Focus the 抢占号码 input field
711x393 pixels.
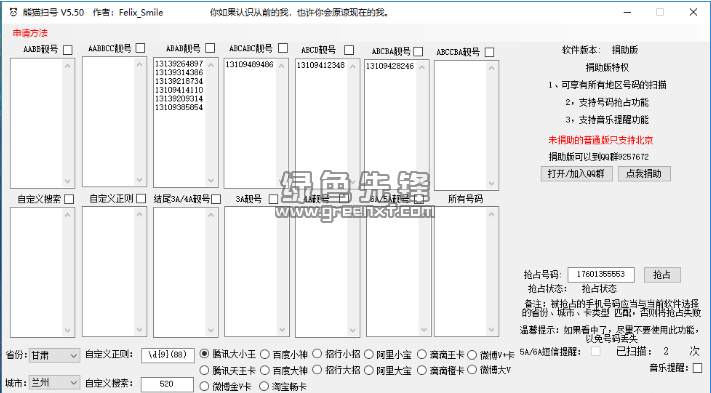click(x=601, y=274)
